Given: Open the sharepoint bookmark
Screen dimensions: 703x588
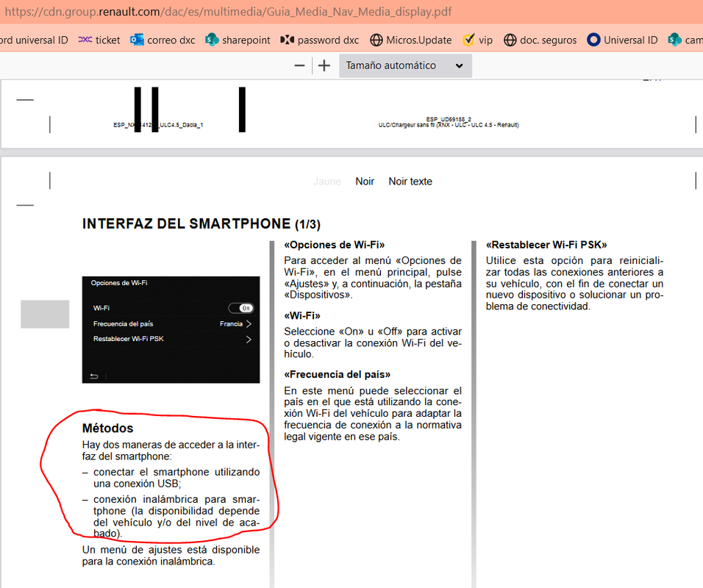Looking at the screenshot, I should 238,40.
